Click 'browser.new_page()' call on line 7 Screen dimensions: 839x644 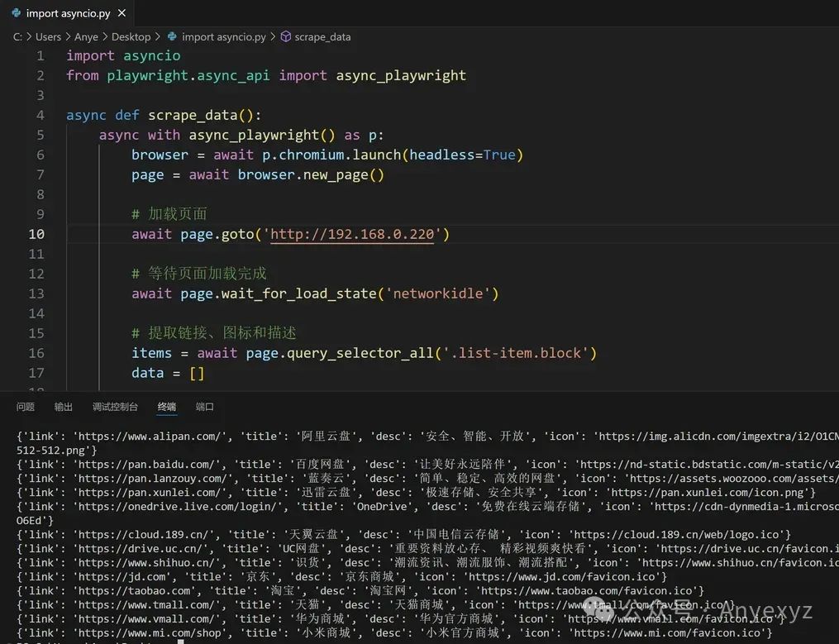pyautogui.click(x=311, y=174)
